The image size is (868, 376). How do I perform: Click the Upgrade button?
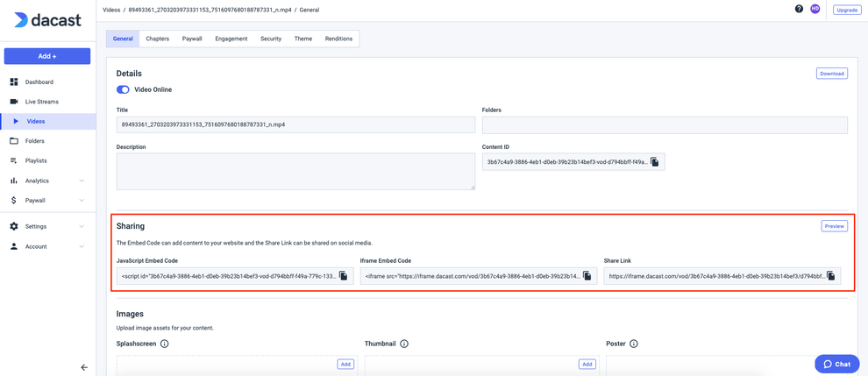point(847,10)
